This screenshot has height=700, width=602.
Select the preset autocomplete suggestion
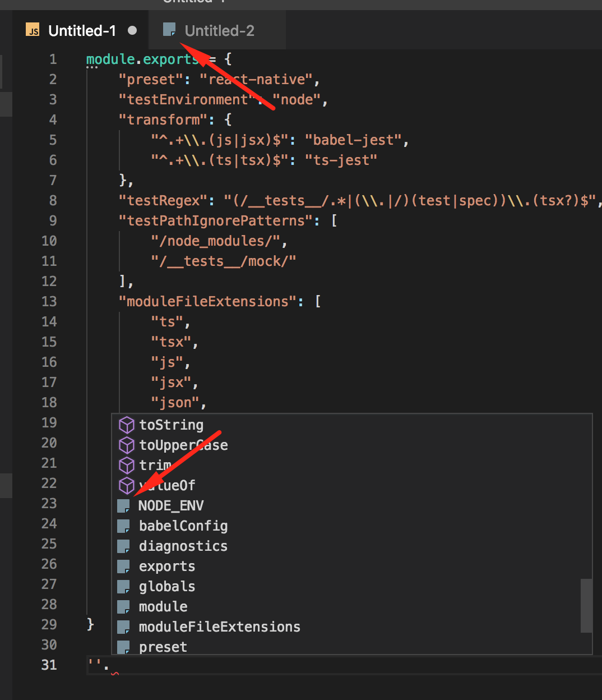tap(163, 646)
